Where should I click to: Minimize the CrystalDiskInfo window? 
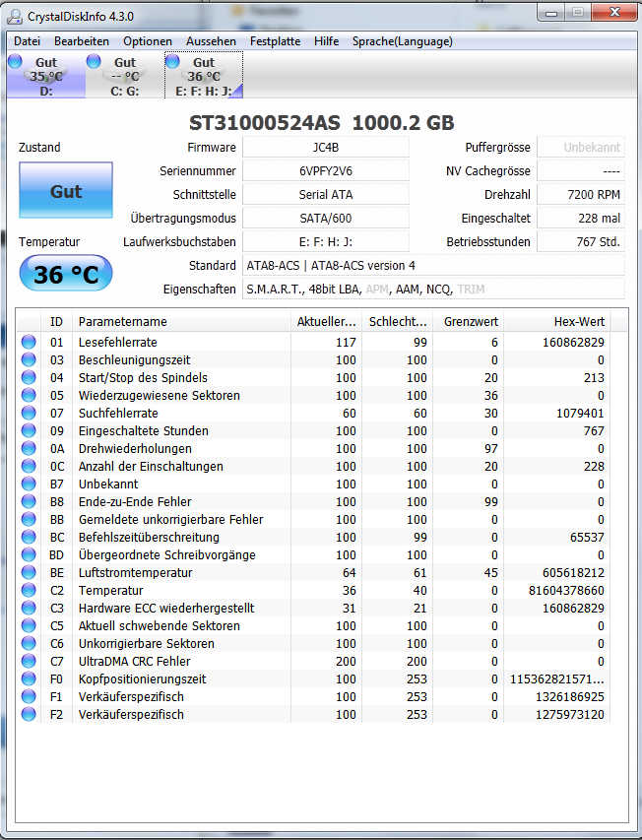pyautogui.click(x=551, y=13)
